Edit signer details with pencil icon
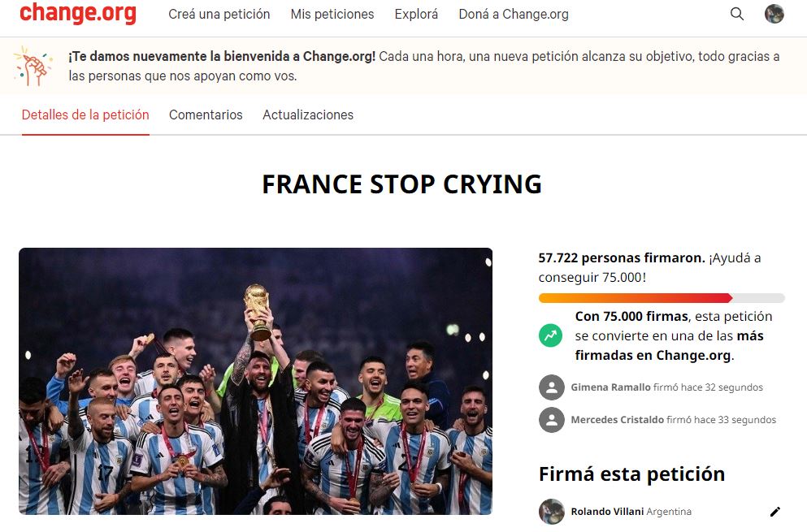Viewport: 807px width, 532px height. (x=775, y=512)
